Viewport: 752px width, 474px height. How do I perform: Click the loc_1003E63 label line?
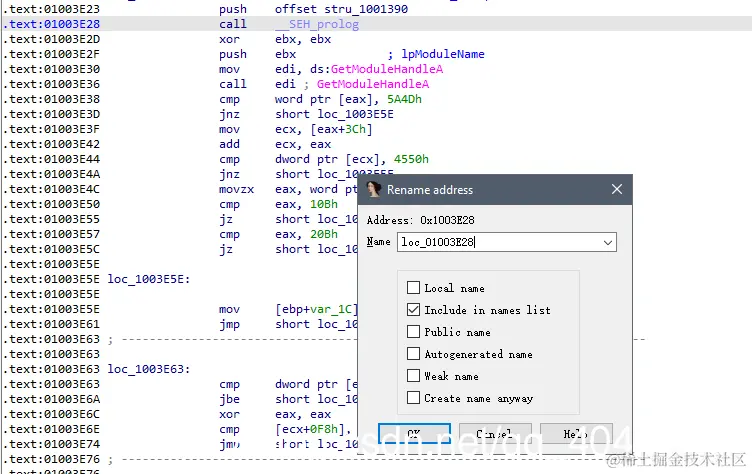[x=149, y=369]
